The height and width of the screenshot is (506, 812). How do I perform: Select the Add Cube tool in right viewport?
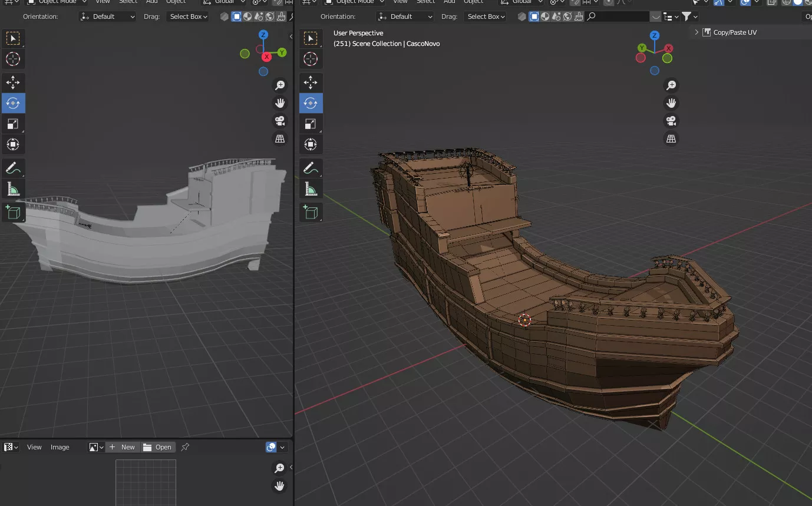click(311, 213)
